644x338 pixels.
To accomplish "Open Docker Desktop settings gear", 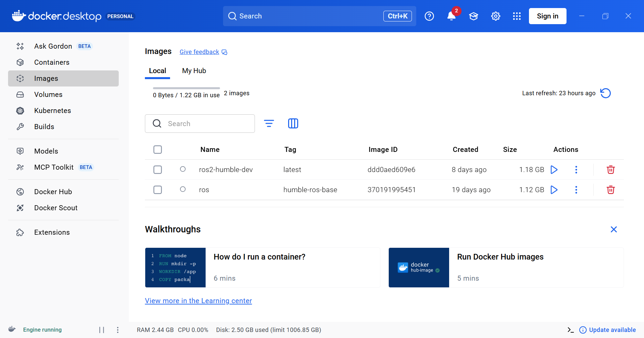I will pyautogui.click(x=496, y=16).
